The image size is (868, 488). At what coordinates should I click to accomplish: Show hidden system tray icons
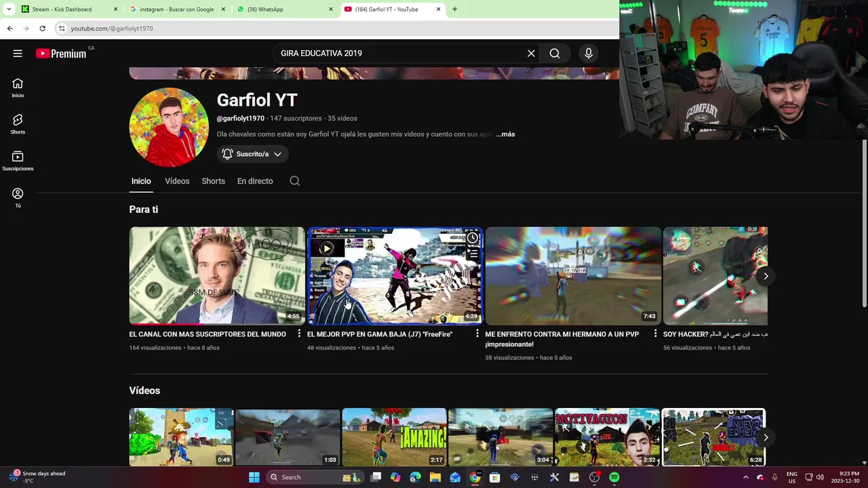pyautogui.click(x=746, y=477)
